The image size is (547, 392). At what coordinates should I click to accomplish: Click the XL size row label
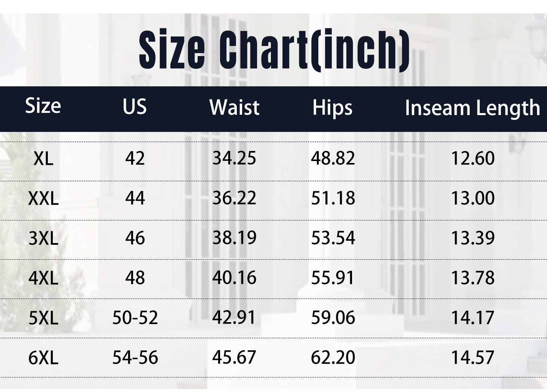tap(43, 159)
